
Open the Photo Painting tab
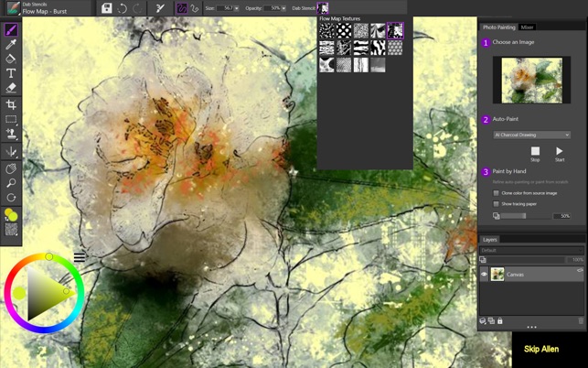tap(498, 27)
